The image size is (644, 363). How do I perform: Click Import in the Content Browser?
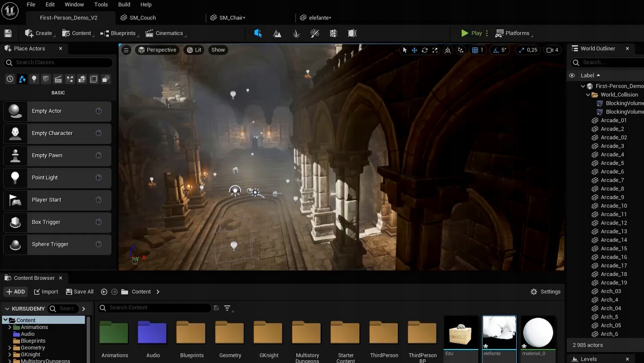click(x=46, y=292)
